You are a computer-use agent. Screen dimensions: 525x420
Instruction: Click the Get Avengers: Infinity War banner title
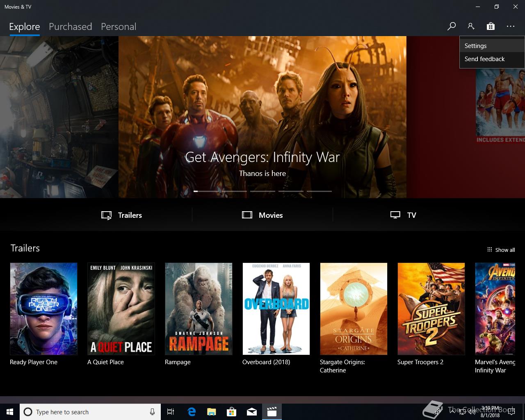(262, 157)
